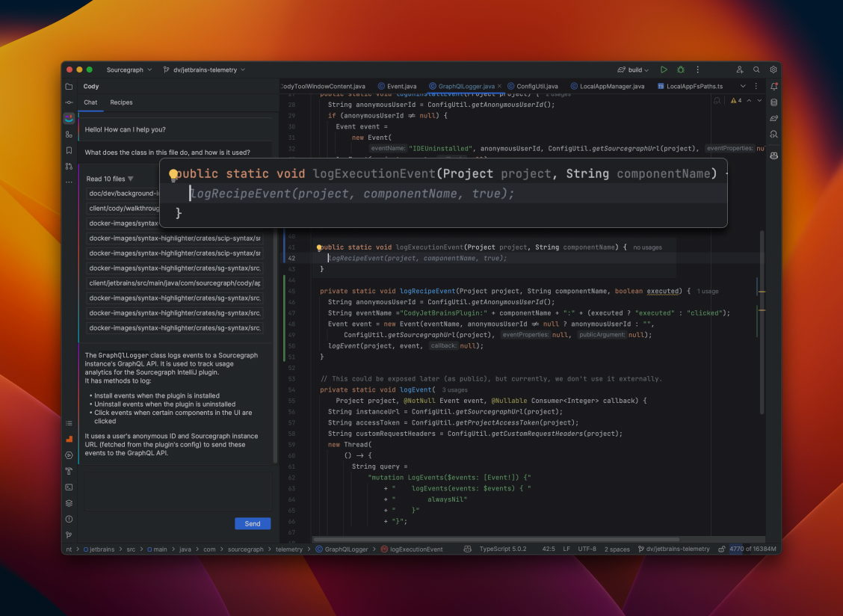Image resolution: width=843 pixels, height=616 pixels.
Task: Run the build configuration
Action: [x=664, y=70]
